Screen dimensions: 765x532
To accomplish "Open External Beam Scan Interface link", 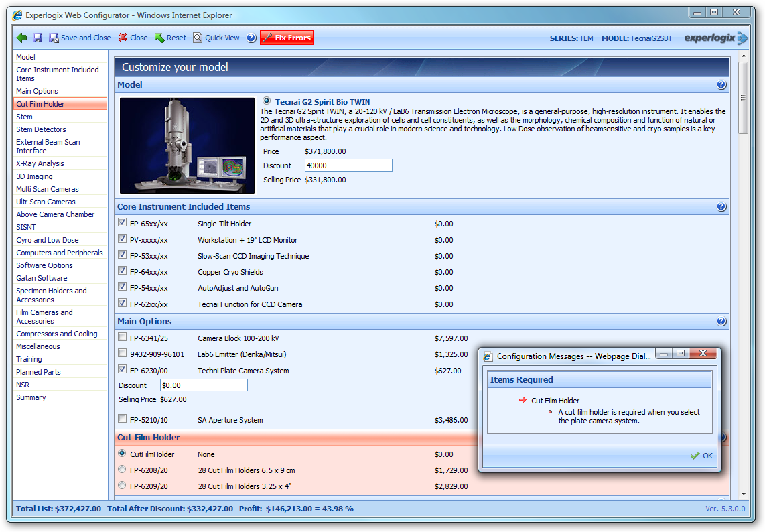I will pos(48,147).
